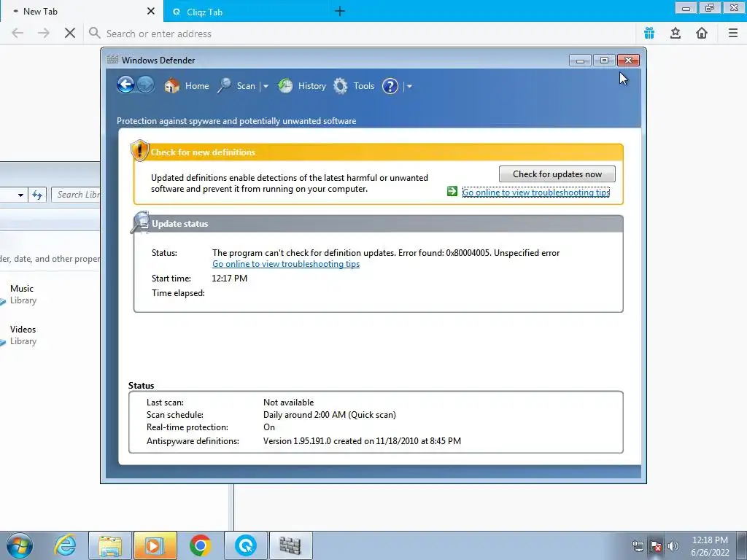Start a Scan from Defender toolbar
The width and height of the screenshot is (747, 560).
[236, 86]
